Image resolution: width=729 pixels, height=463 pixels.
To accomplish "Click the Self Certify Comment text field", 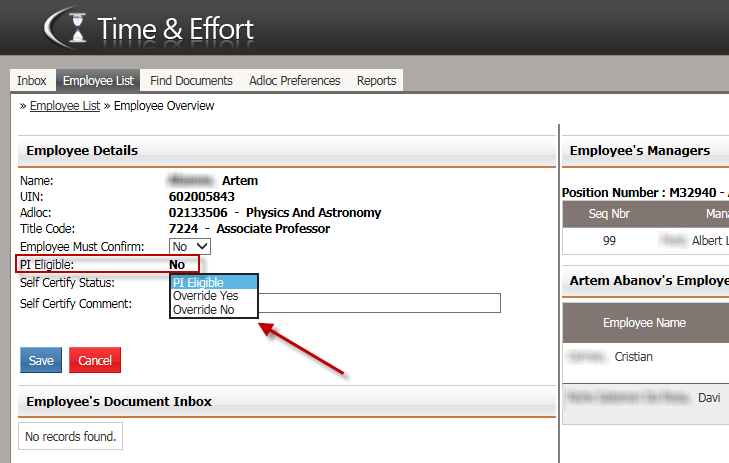I will click(380, 303).
